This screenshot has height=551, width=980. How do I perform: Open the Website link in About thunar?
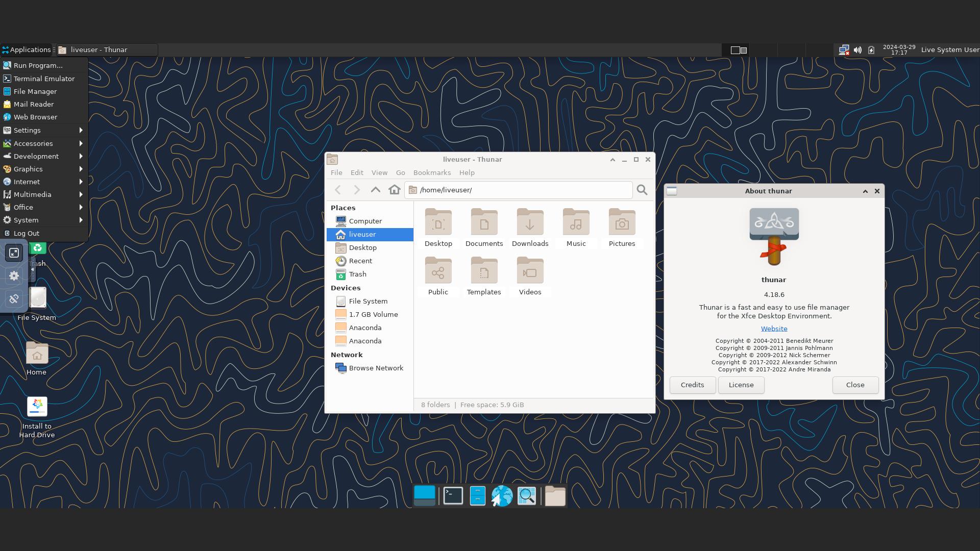pyautogui.click(x=773, y=329)
